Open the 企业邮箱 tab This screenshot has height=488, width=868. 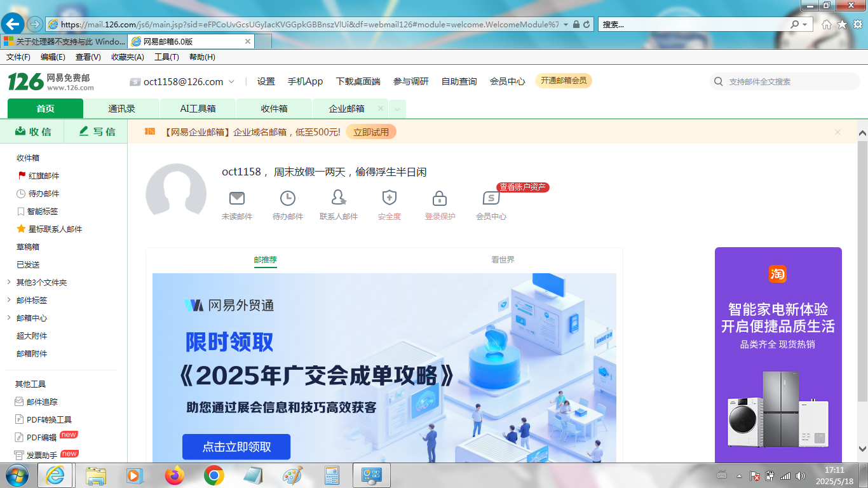point(346,109)
